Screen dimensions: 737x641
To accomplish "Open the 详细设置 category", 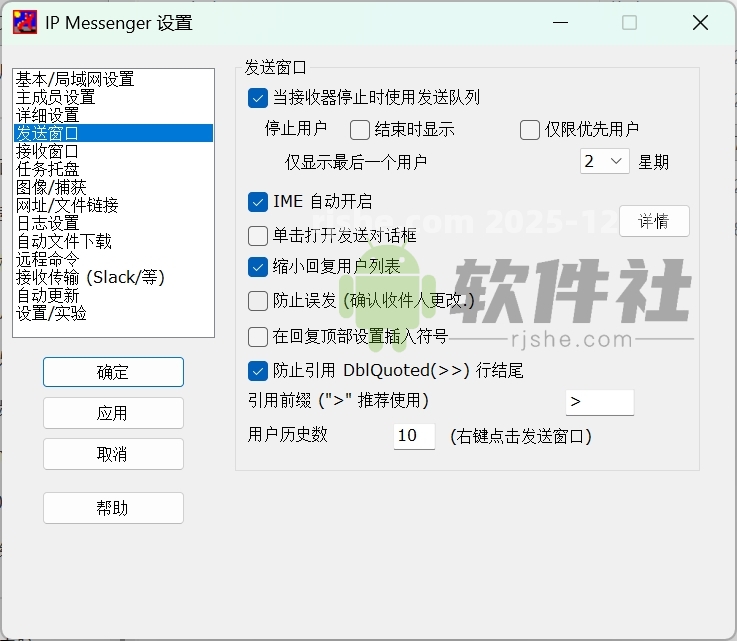I will click(x=113, y=115).
